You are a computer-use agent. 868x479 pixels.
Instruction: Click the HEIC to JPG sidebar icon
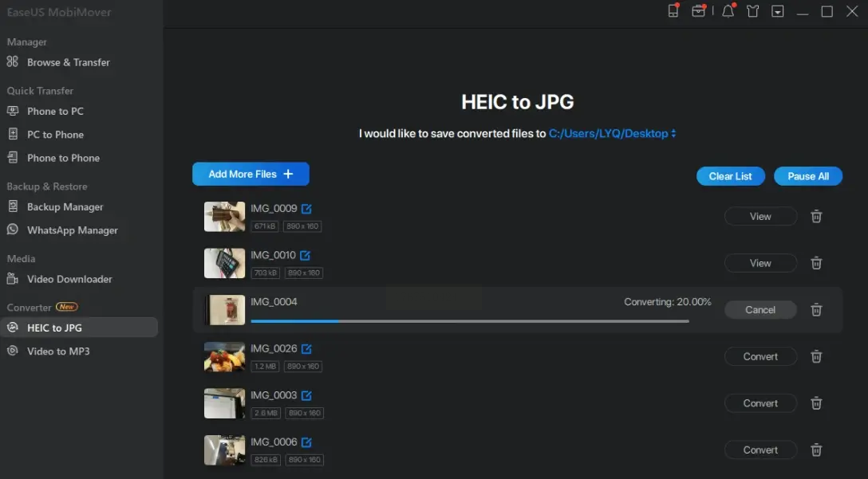(x=12, y=328)
